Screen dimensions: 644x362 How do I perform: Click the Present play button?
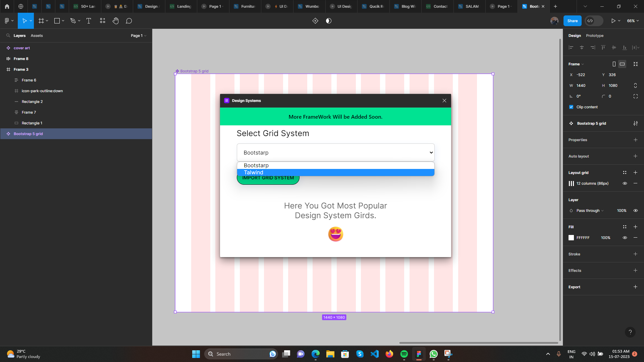pos(613,21)
